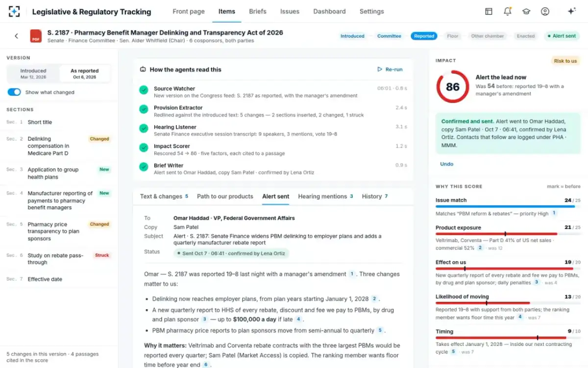Click citation 1 after manager's amendment

click(x=352, y=274)
